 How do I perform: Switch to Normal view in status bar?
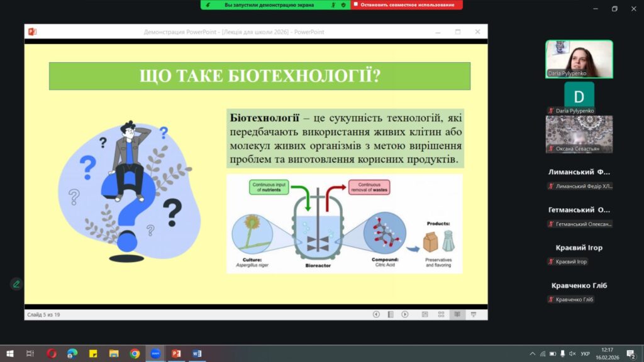(425, 314)
